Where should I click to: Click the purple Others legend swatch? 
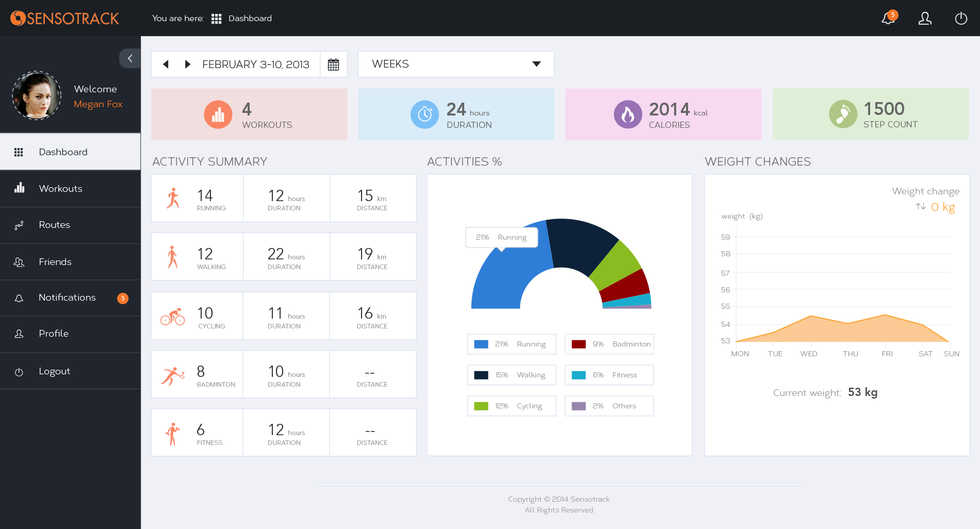(x=579, y=406)
